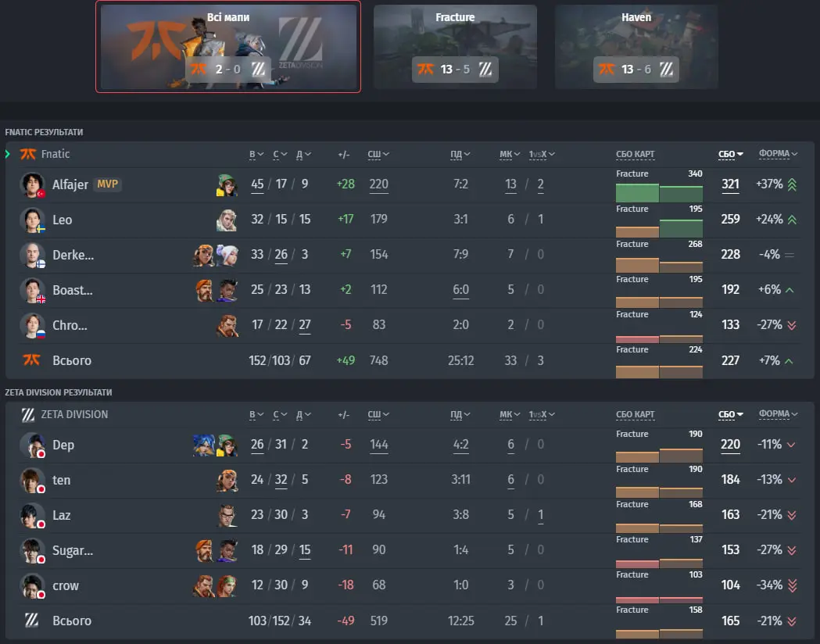Viewport: 820px width, 644px height.
Task: Sort Fnatic table by В column
Action: pos(256,154)
